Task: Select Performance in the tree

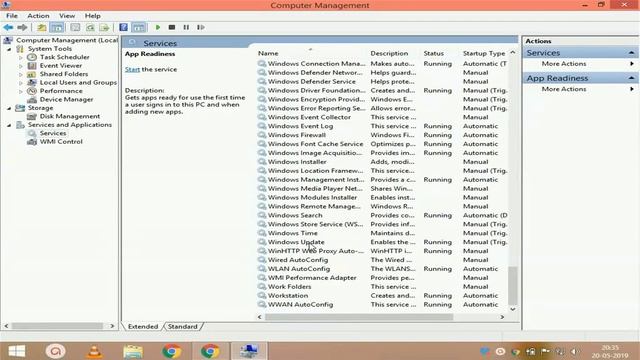Action: pos(61,91)
